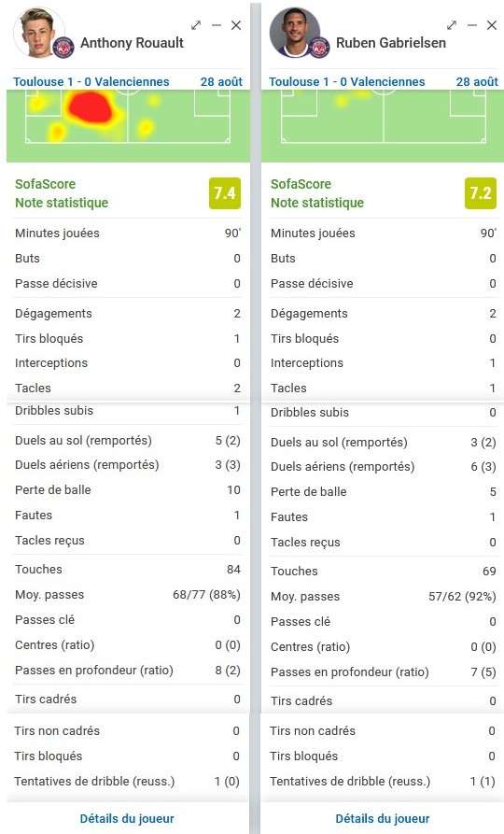Viewport: 504px width, 834px height.
Task: Minimize the Ruben Gabrielsen panel
Action: (x=472, y=25)
